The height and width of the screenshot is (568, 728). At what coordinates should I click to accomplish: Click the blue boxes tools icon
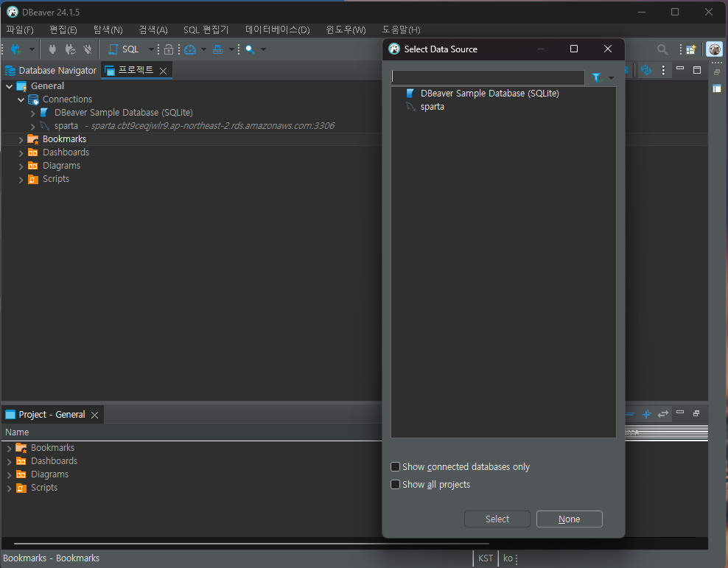(x=218, y=49)
